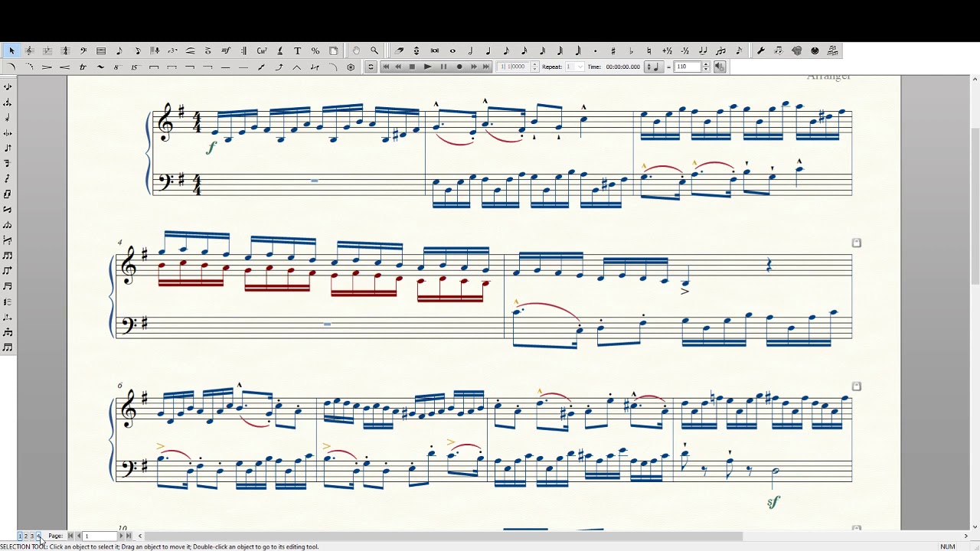Screen dimensions: 980x551
Task: Select the 8va smart shape
Action: tap(119, 67)
